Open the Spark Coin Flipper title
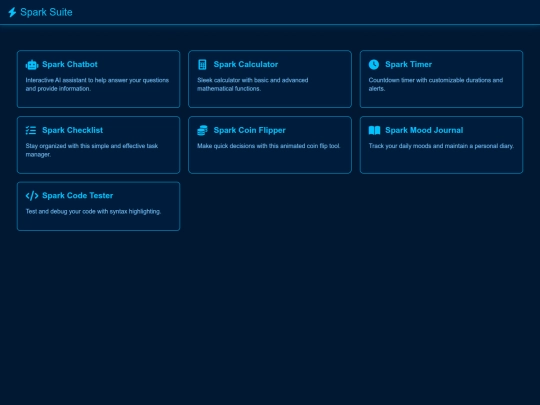 coord(249,130)
